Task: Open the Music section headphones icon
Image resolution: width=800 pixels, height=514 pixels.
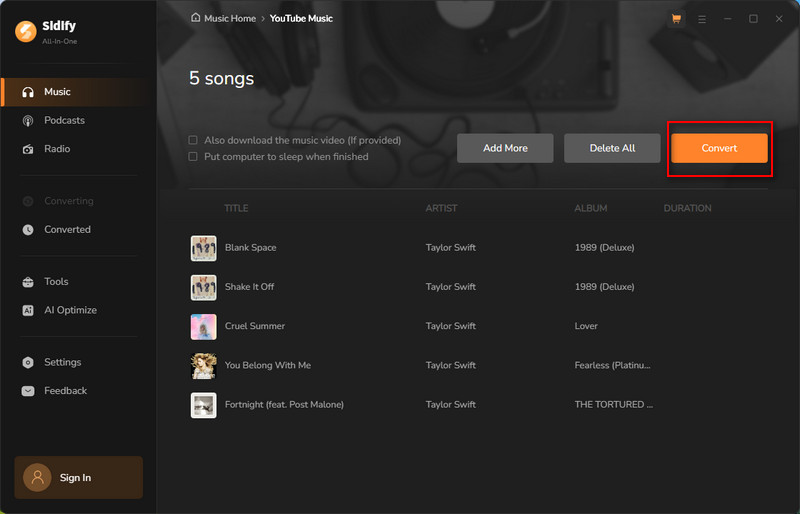Action: pyautogui.click(x=28, y=92)
